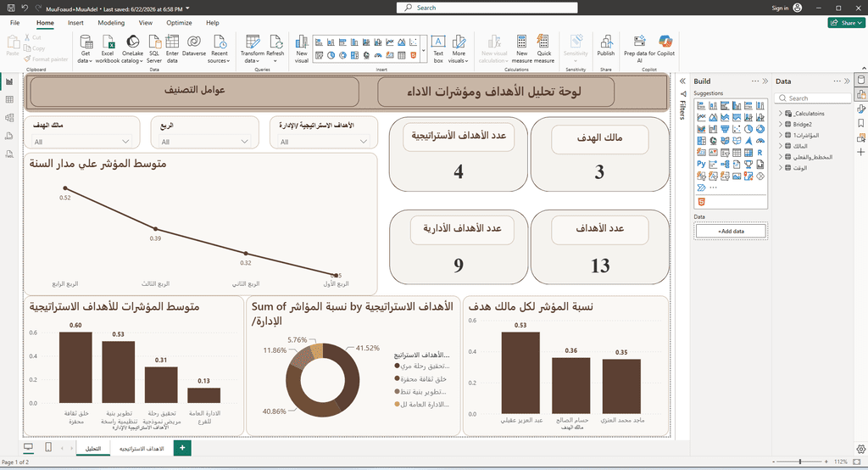Switch to mobile layout icon at bottom

coord(48,447)
